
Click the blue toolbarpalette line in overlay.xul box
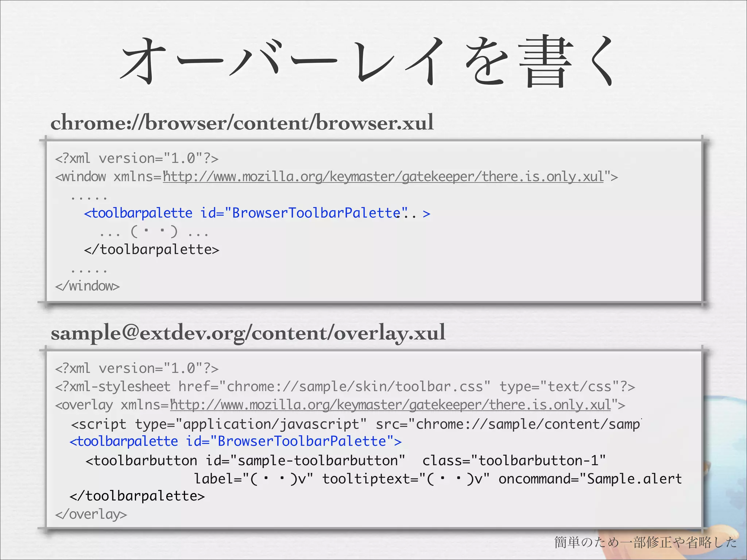(x=236, y=442)
